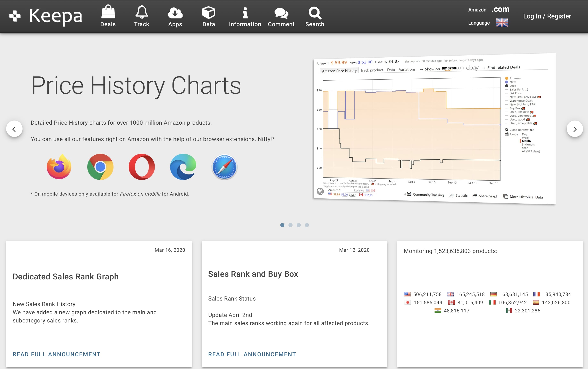Screen dimensions: 588x369
Task: Select the second carousel dot indicator
Action: (x=291, y=225)
